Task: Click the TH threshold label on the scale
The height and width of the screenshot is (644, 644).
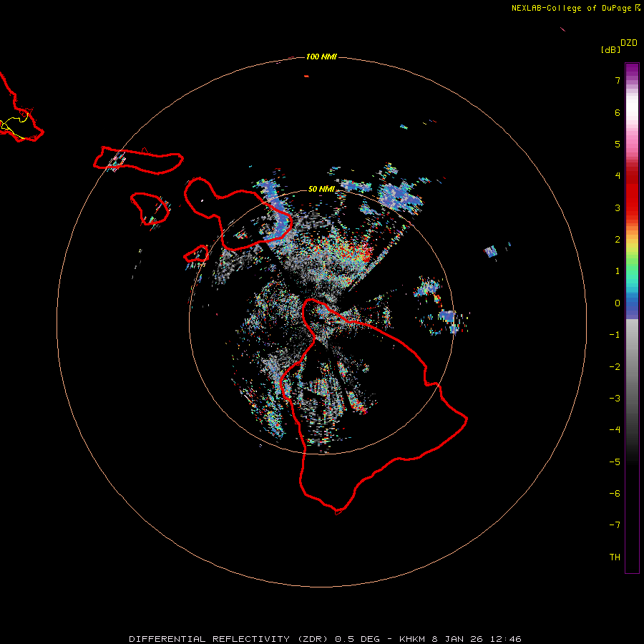Action: point(615,557)
